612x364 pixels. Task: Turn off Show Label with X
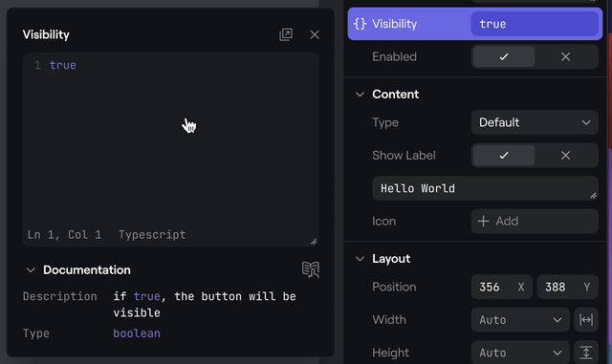565,156
